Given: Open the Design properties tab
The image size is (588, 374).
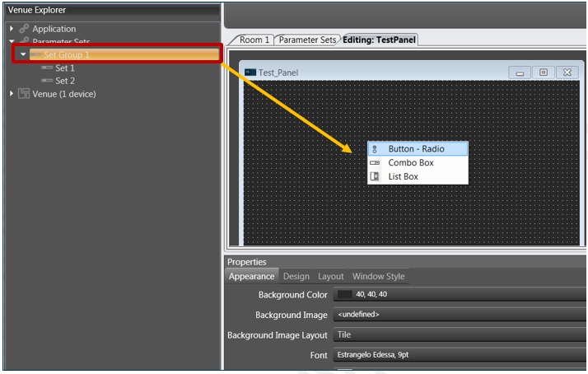Looking at the screenshot, I should [x=296, y=277].
